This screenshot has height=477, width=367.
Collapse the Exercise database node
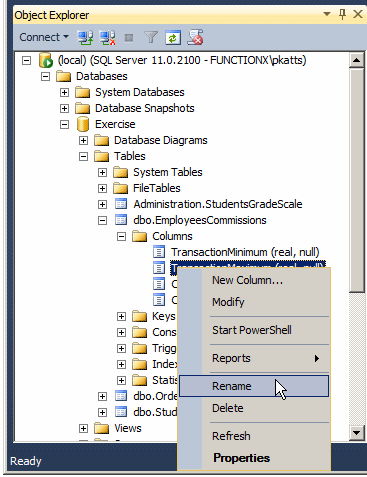[64, 124]
